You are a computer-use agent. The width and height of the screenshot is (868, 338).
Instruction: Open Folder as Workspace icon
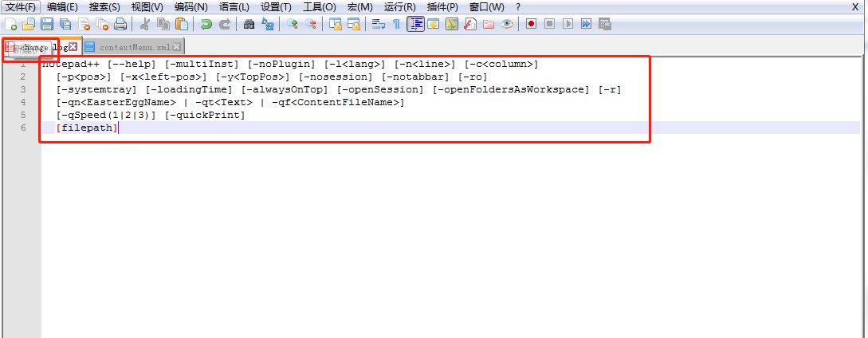(x=489, y=24)
